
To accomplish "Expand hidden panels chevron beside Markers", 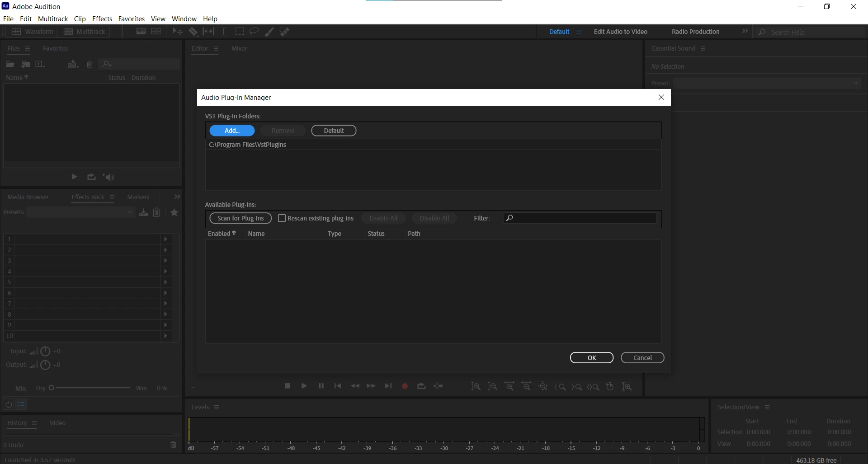I will coord(177,197).
